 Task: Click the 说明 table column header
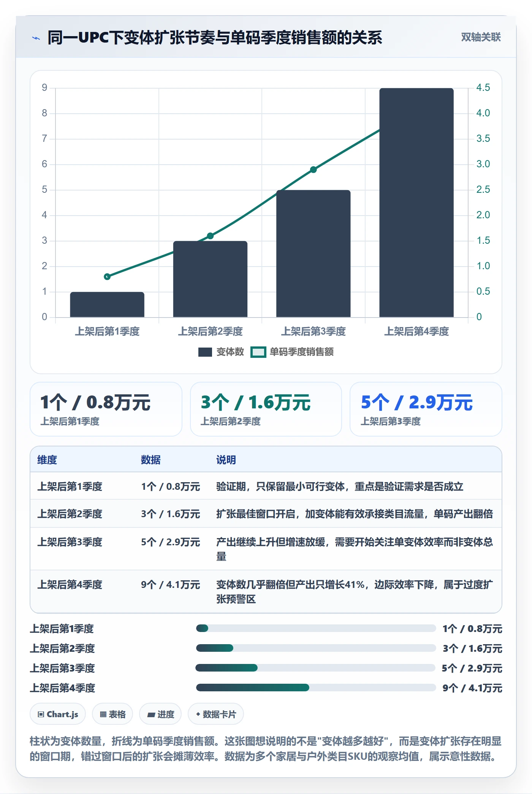pyautogui.click(x=226, y=460)
